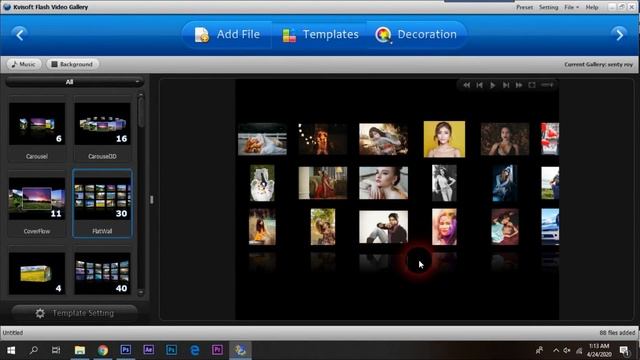Fast forward the gallery preview
The width and height of the screenshot is (640, 360).
(519, 85)
